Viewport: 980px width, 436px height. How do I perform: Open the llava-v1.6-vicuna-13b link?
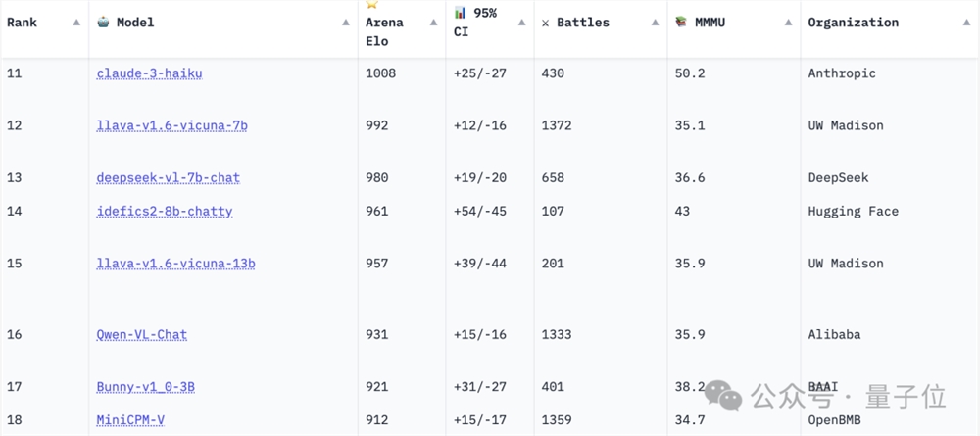pos(175,264)
